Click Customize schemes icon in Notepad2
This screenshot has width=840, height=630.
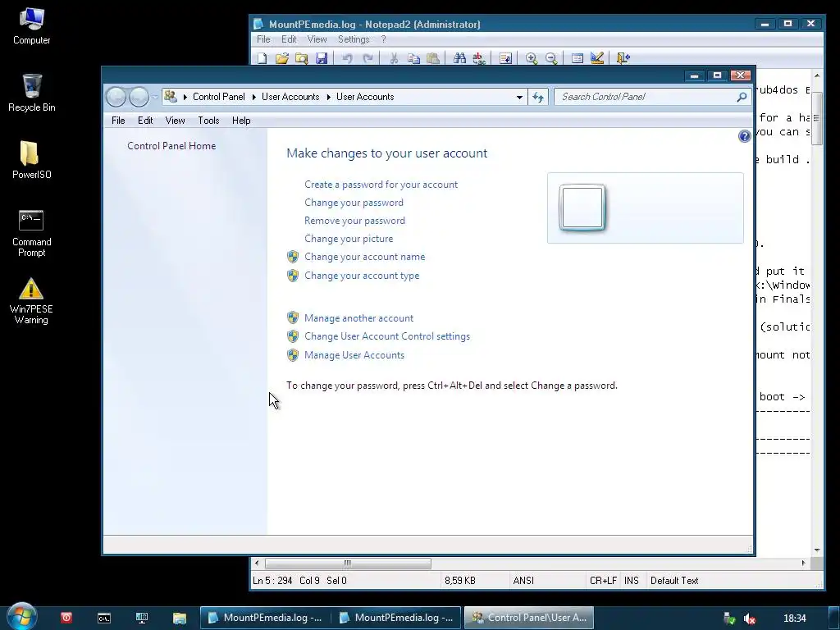(x=597, y=58)
